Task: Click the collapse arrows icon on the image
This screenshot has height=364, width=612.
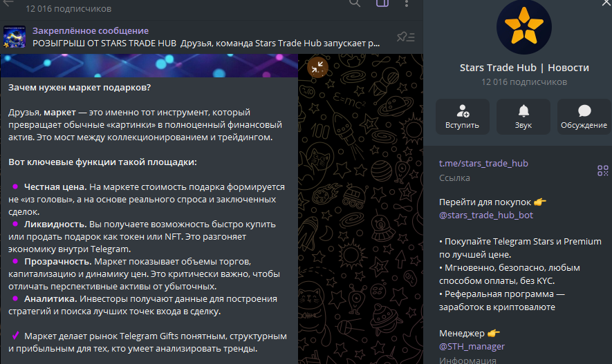Action: (x=317, y=67)
